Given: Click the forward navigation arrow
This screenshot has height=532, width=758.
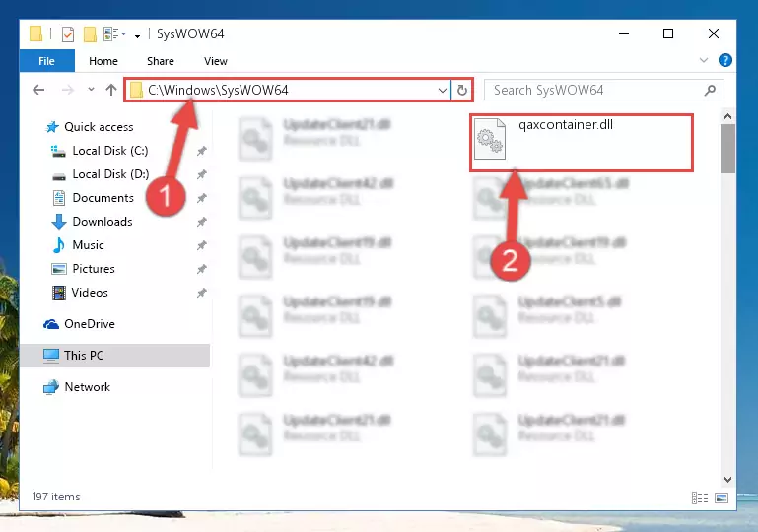Looking at the screenshot, I should [x=68, y=90].
